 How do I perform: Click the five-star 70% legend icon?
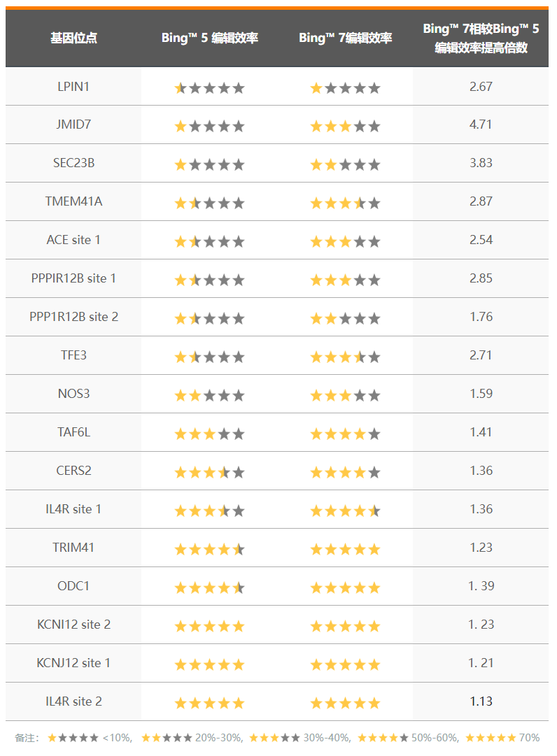point(491,738)
